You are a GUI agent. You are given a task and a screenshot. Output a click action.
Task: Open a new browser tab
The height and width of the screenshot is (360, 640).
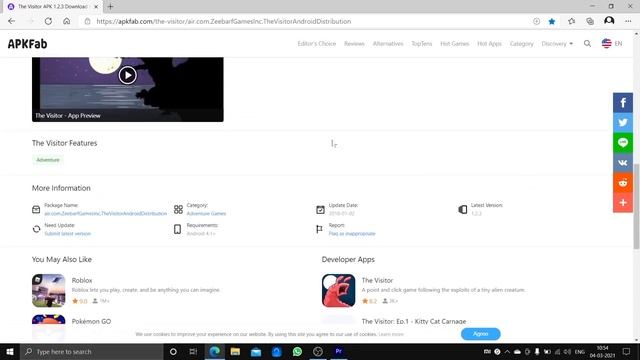[x=110, y=7]
